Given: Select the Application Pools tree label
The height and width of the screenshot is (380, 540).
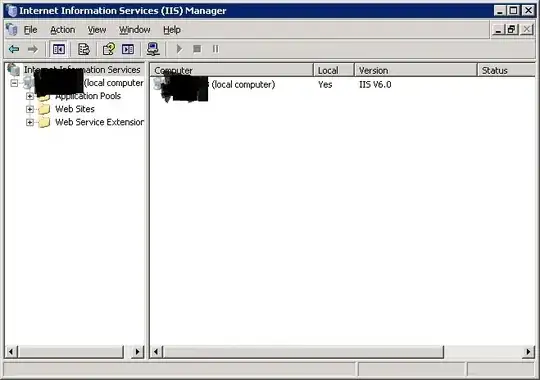Looking at the screenshot, I should pyautogui.click(x=88, y=96).
